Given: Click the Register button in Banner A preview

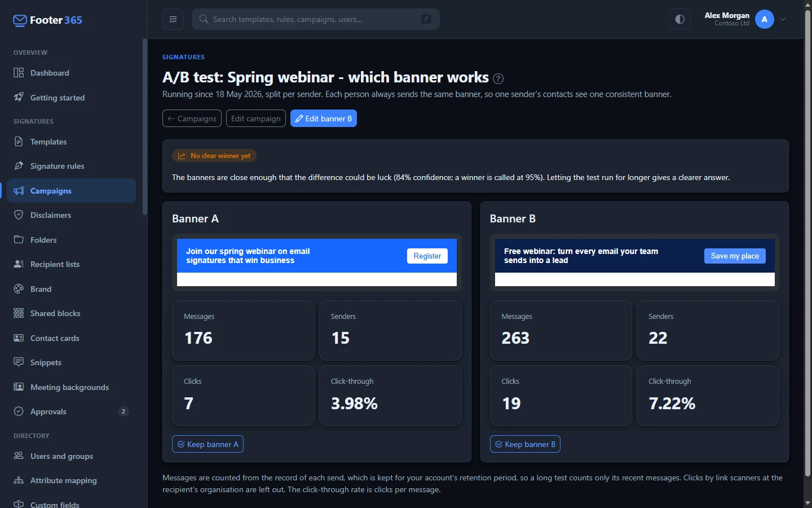Looking at the screenshot, I should coord(427,256).
